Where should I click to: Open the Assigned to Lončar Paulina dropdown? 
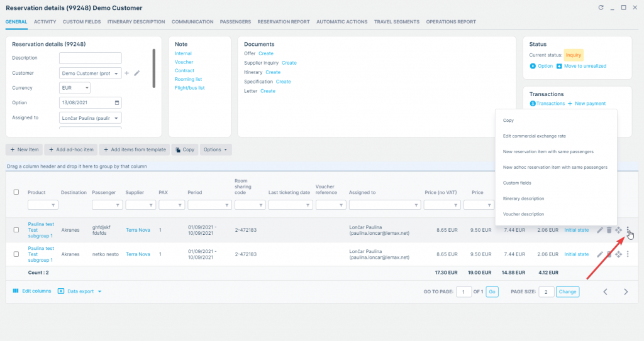(x=116, y=118)
